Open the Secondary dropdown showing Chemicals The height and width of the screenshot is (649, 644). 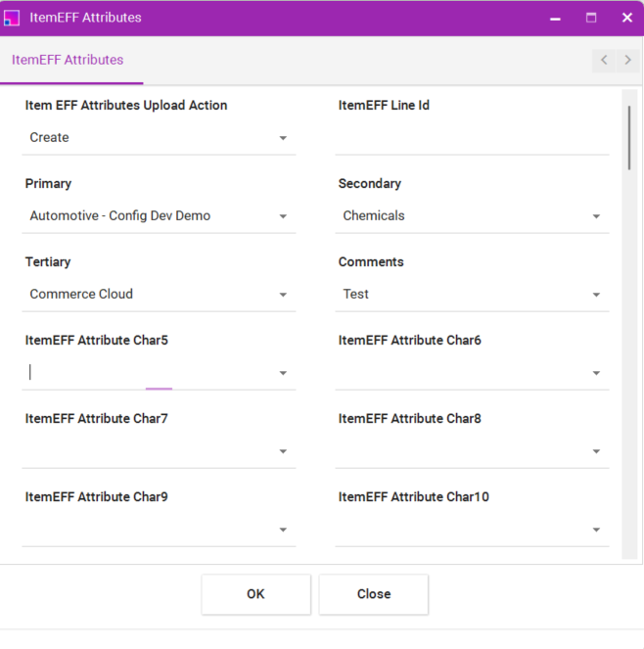596,216
